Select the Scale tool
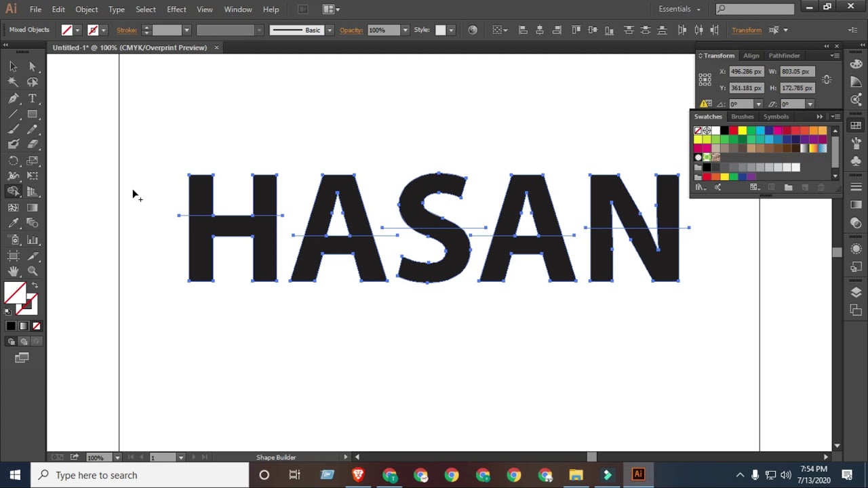The height and width of the screenshot is (488, 868). point(32,161)
